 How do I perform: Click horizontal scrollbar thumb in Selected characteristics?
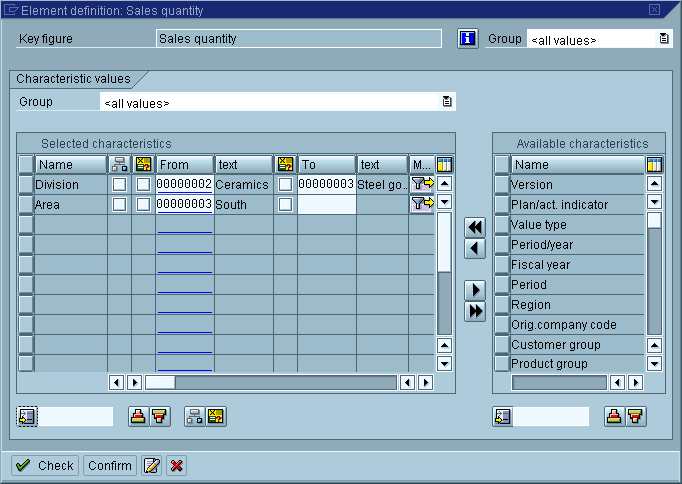click(160, 383)
